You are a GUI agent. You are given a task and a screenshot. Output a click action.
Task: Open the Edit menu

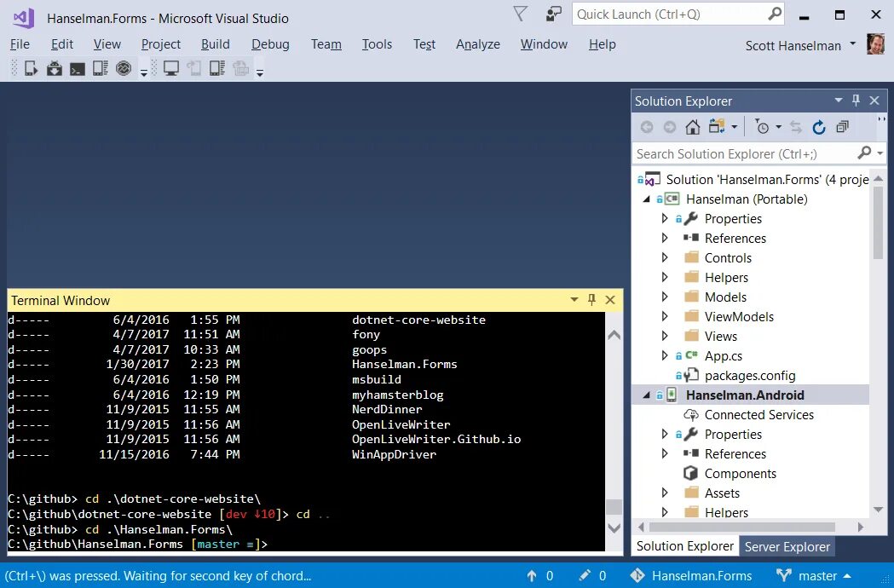click(x=62, y=44)
